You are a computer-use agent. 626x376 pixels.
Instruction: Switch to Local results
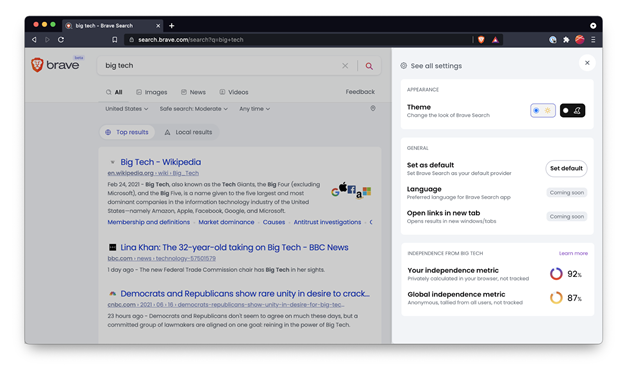click(188, 132)
